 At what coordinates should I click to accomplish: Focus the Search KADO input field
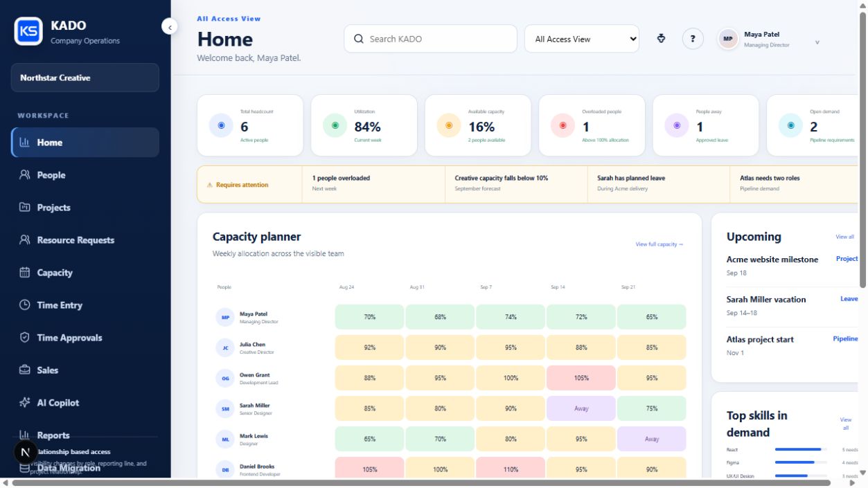pos(430,39)
